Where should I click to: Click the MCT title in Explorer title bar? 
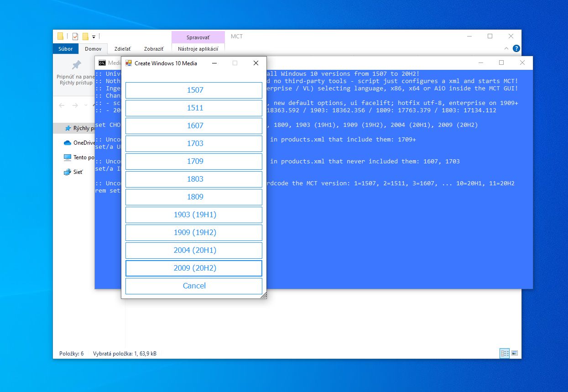pos(237,37)
